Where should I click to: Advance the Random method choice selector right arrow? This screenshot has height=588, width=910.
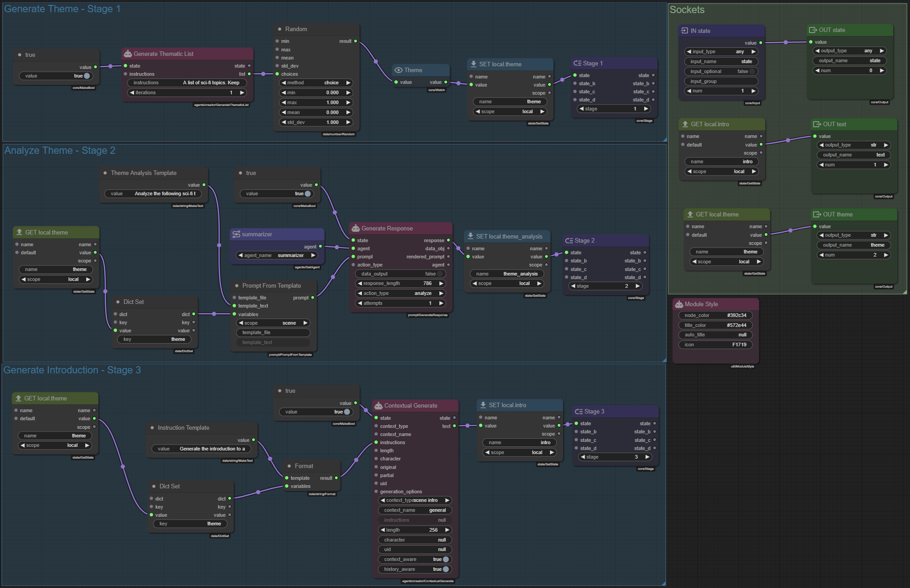coord(348,83)
